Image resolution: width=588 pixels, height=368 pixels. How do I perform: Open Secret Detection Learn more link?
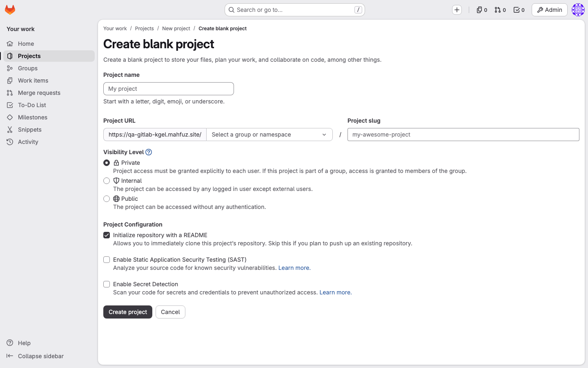[336, 292]
